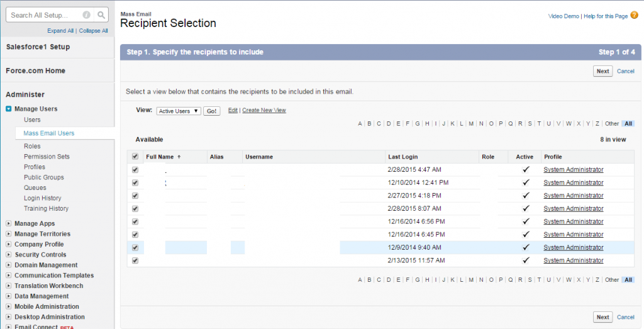Click the info icon in search box
Viewport: 644px width, 329px height.
(86, 15)
